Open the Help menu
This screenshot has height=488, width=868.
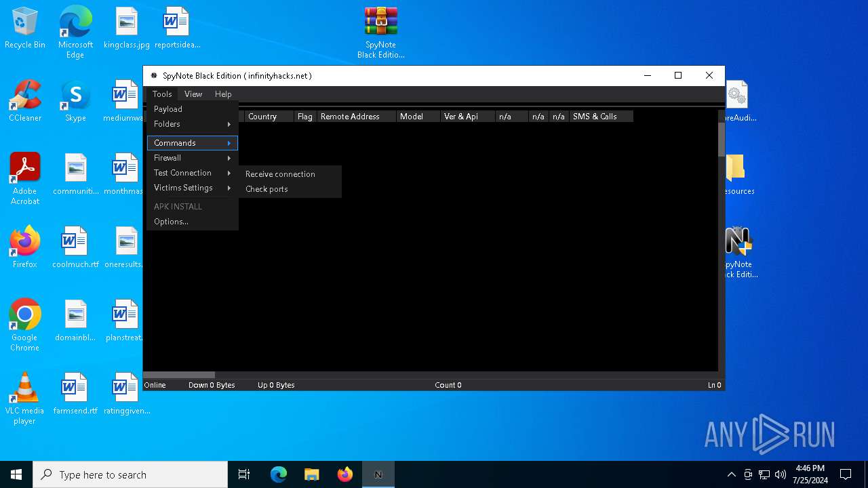point(223,94)
